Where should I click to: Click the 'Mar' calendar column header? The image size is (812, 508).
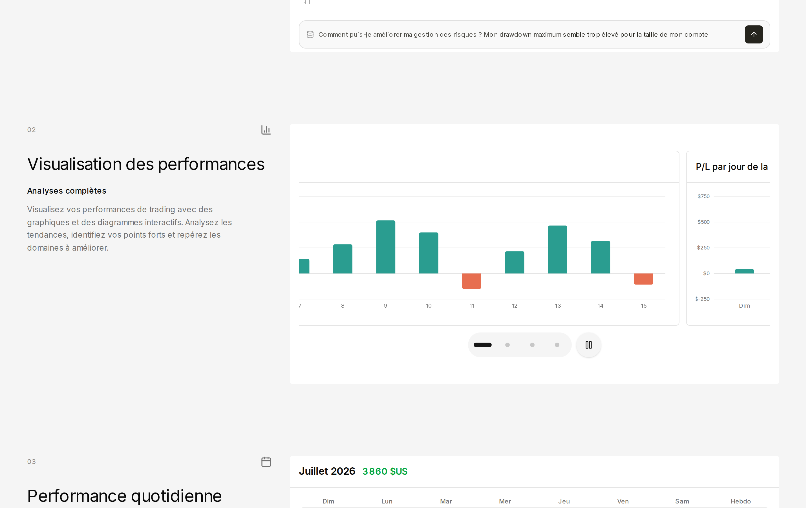pyautogui.click(x=446, y=501)
